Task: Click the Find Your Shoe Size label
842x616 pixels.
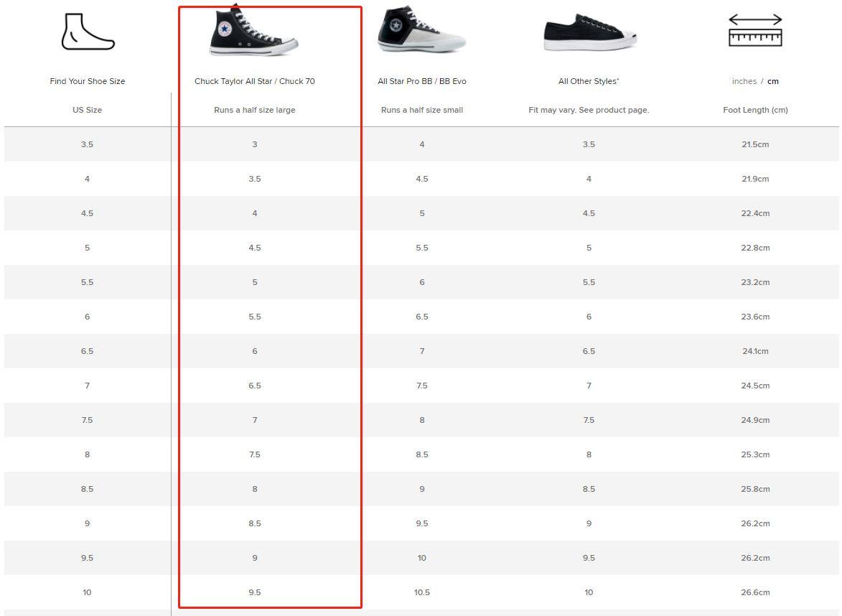Action: 88,81
